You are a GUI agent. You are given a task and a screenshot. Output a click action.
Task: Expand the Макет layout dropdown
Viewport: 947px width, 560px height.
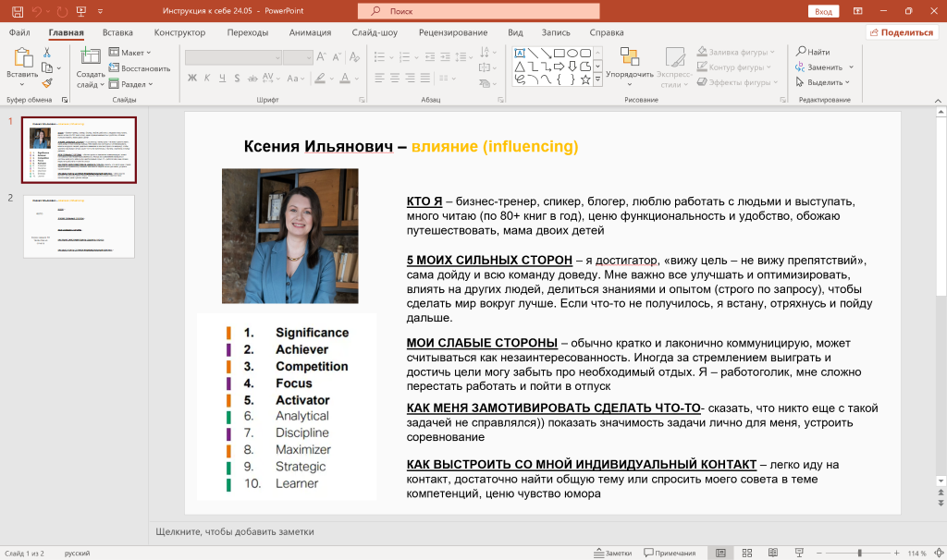click(130, 53)
